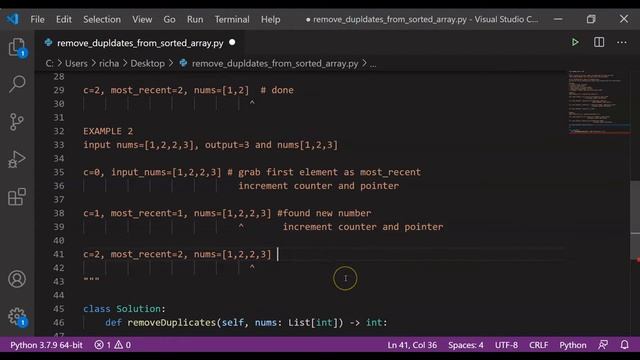Click the VS Code logo icon
Screen dimensions: 640x360
(x=12, y=19)
